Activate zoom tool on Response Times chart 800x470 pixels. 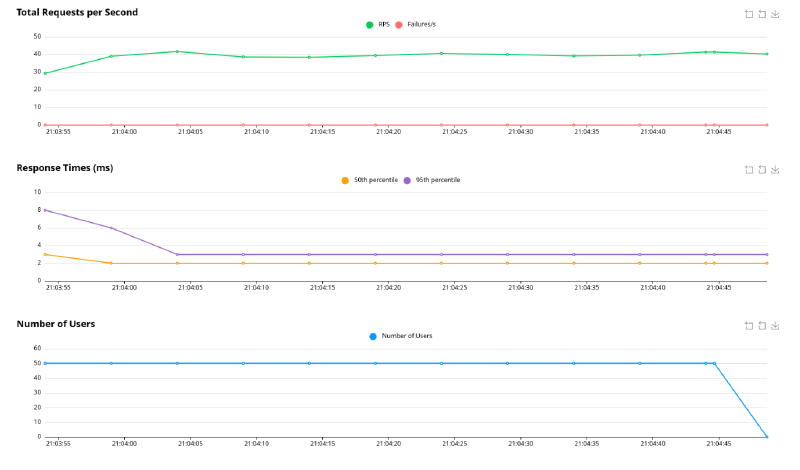click(x=749, y=170)
